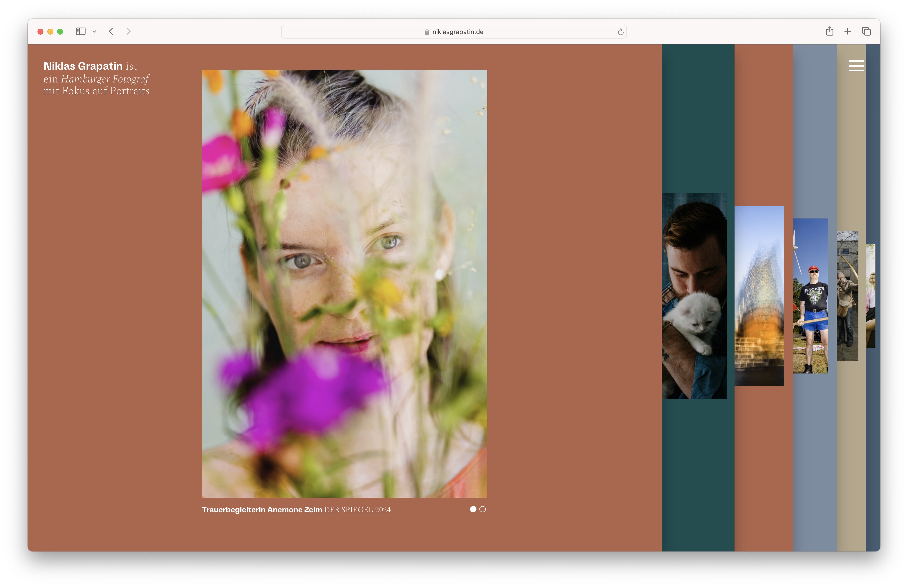Reload the page via the reload icon
Screen dimensions: 908x588
pyautogui.click(x=620, y=32)
